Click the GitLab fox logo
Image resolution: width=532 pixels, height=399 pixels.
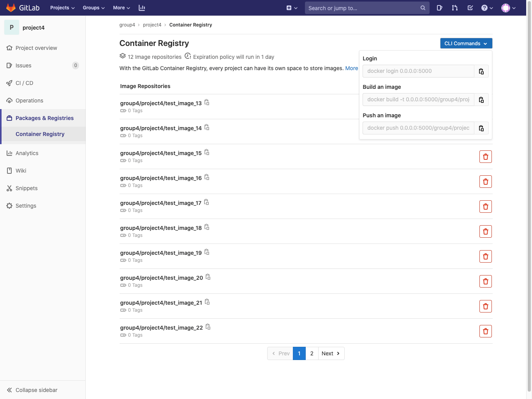[x=10, y=8]
